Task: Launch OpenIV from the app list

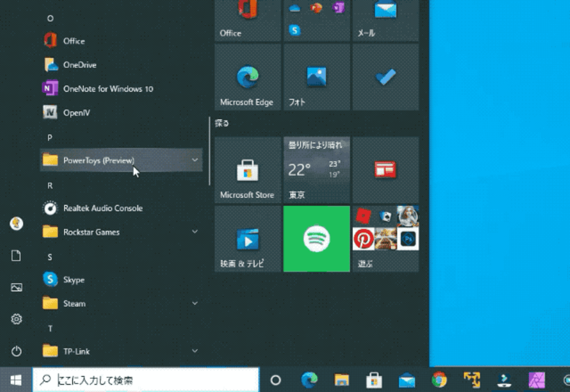Action: (121, 113)
